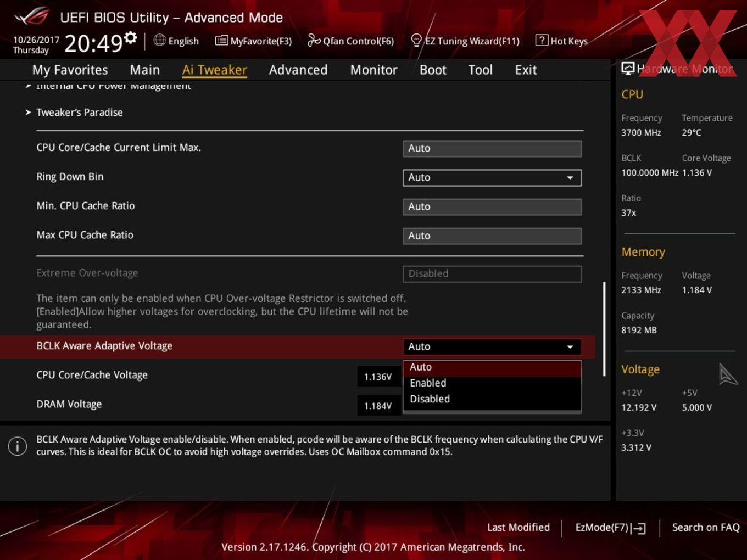The width and height of the screenshot is (747, 560).
Task: Choose Auto in the dropdown list
Action: [x=492, y=367]
